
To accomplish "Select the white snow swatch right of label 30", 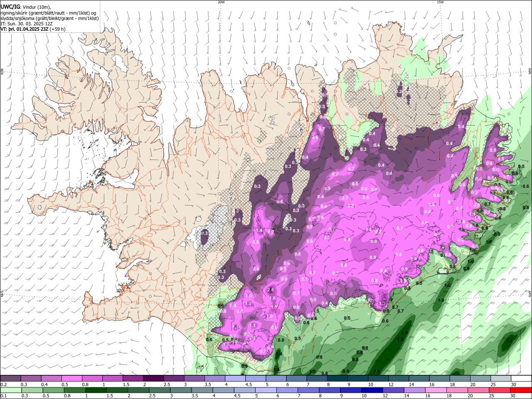I will 521,378.
